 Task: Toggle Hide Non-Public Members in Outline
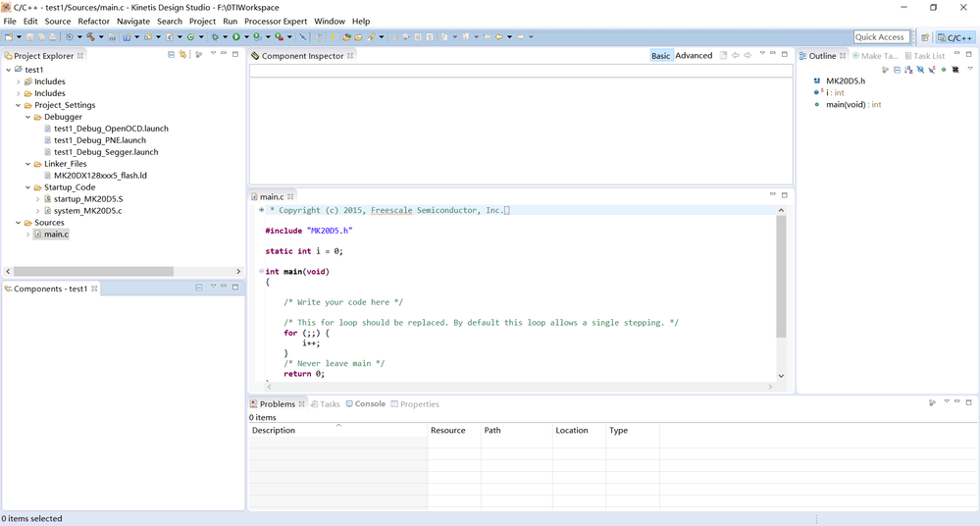pyautogui.click(x=944, y=70)
